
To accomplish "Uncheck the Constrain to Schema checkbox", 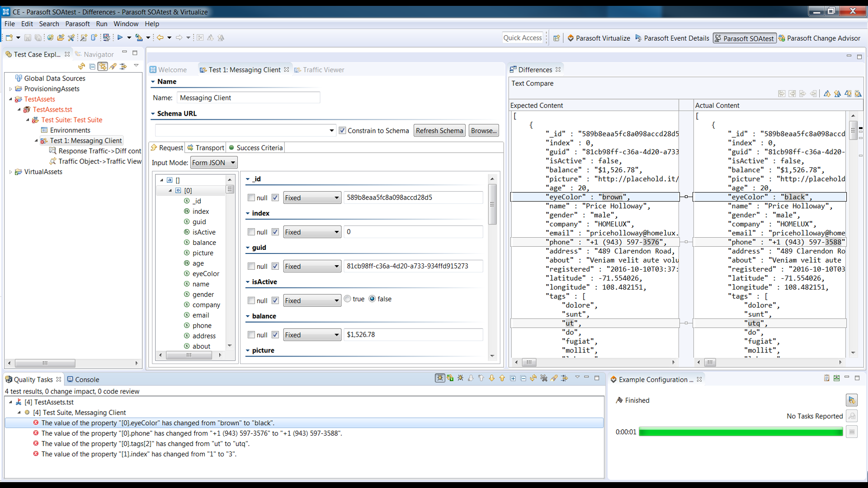I will click(x=343, y=130).
